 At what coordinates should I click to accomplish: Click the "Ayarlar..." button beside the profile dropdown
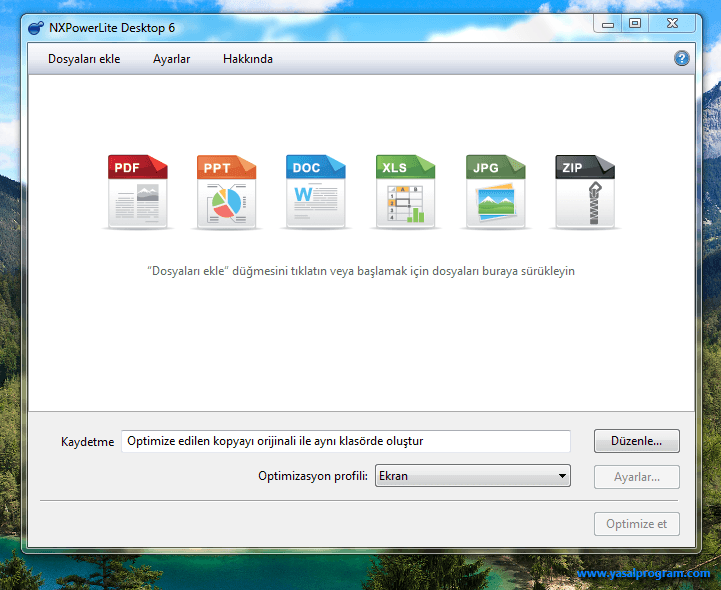(636, 477)
